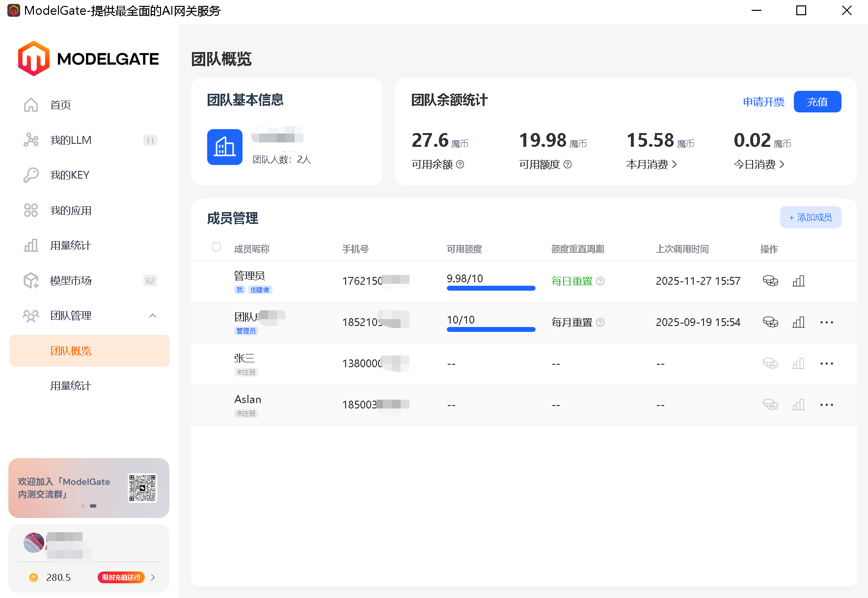
Task: Open more actions menu for 张三
Action: 827,363
